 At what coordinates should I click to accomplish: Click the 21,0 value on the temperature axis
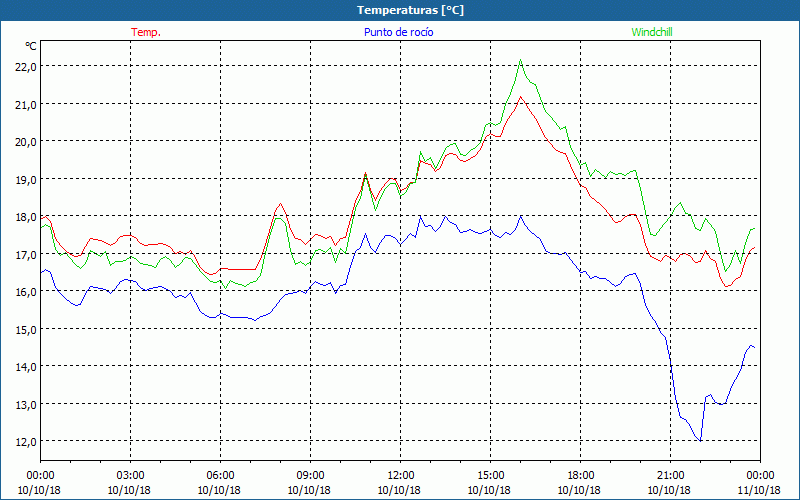(26, 105)
